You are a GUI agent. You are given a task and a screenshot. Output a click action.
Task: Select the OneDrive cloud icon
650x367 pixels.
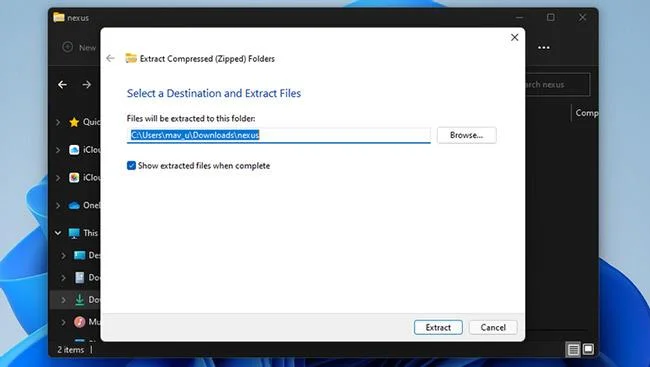pyautogui.click(x=74, y=205)
